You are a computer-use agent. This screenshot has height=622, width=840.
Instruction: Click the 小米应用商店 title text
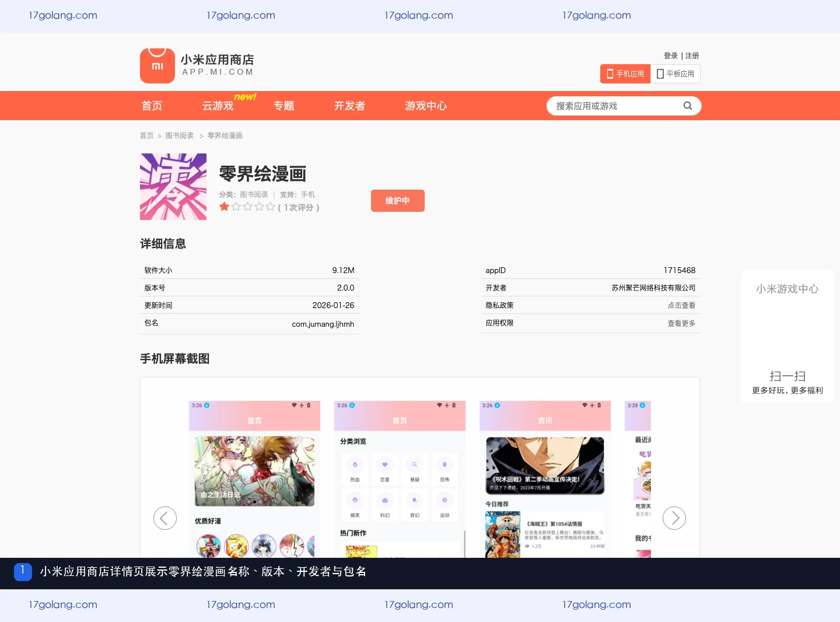click(x=218, y=60)
